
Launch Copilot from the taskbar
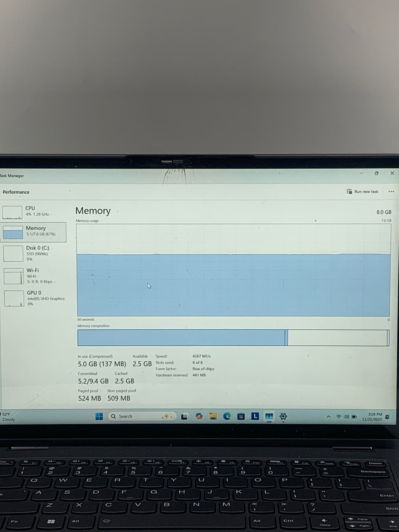coord(199,416)
